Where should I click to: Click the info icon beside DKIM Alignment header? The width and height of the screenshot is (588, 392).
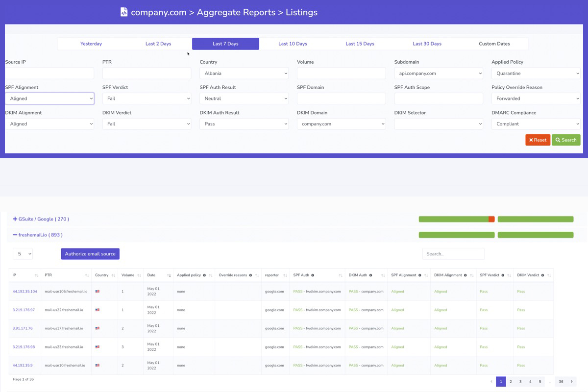[x=465, y=275]
